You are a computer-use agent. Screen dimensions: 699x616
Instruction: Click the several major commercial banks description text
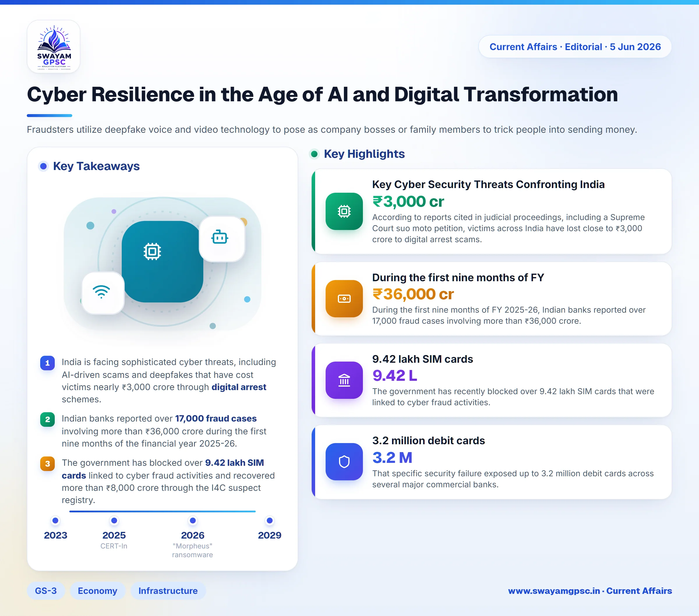pos(513,479)
